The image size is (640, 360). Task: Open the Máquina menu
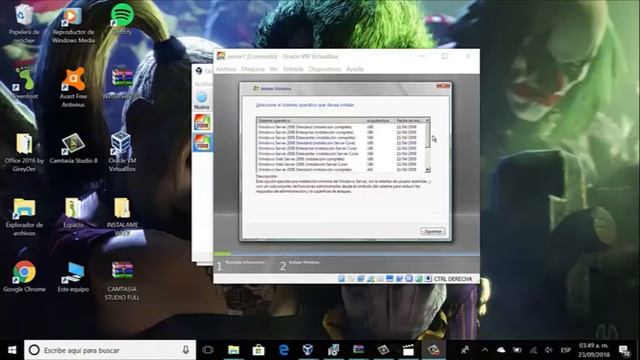tap(253, 69)
